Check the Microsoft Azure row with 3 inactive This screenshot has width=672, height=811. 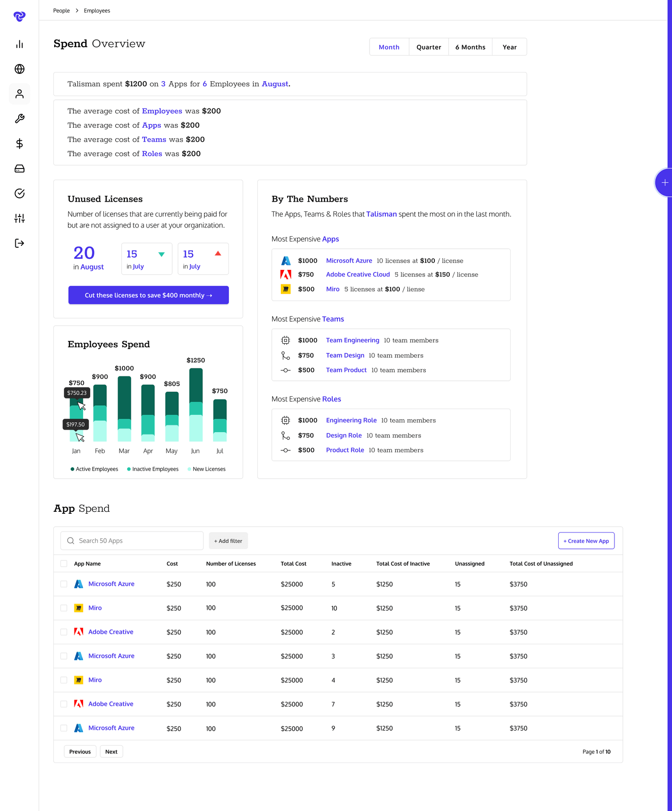pos(64,656)
